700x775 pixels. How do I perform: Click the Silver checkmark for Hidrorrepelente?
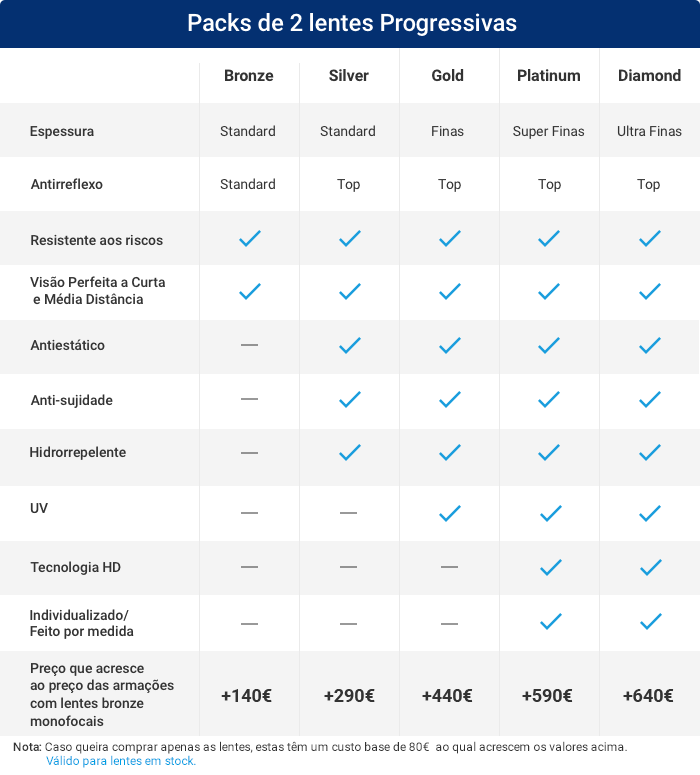click(x=349, y=452)
